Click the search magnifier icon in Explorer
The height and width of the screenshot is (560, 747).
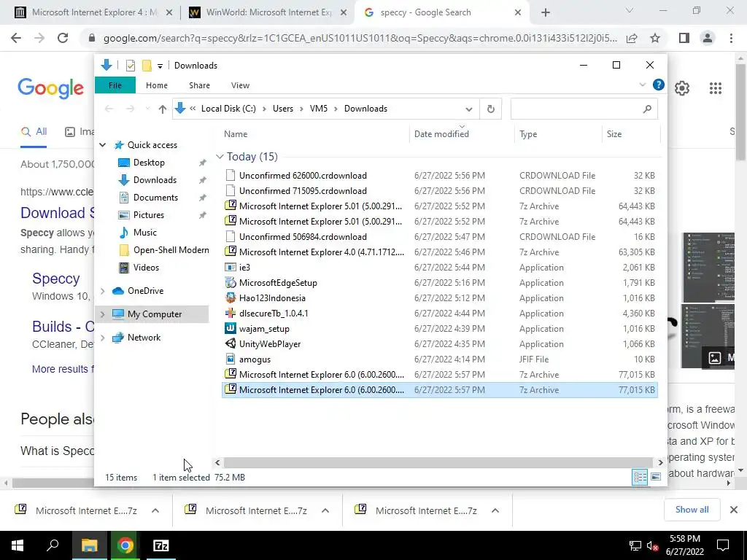[x=647, y=109]
